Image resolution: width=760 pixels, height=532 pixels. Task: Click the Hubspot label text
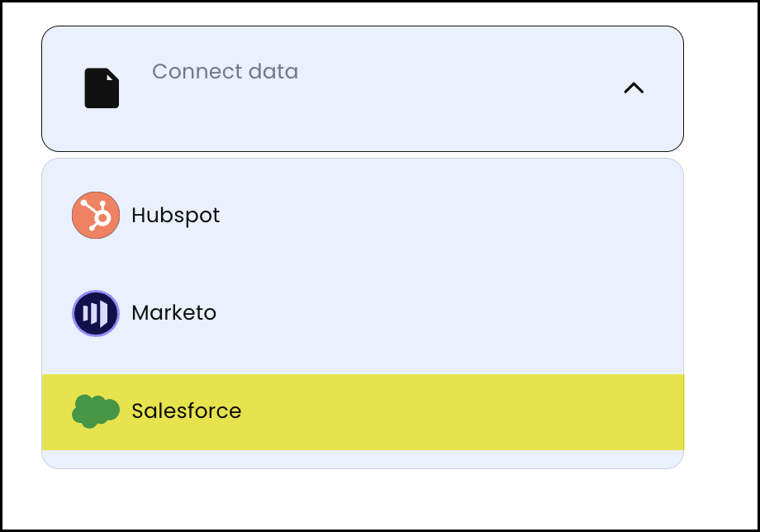[175, 215]
